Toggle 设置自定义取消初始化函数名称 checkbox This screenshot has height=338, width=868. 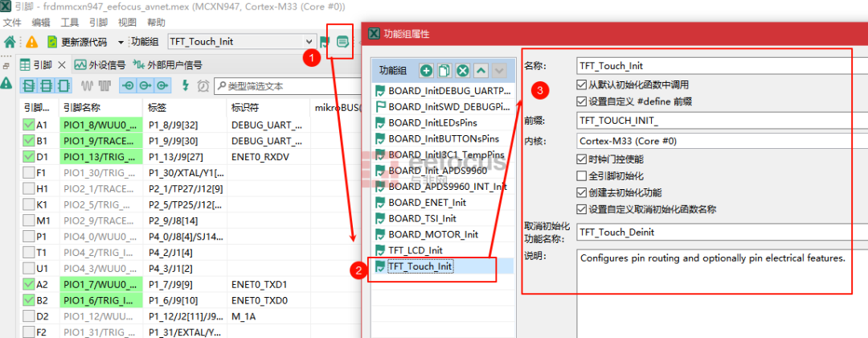[x=581, y=209]
